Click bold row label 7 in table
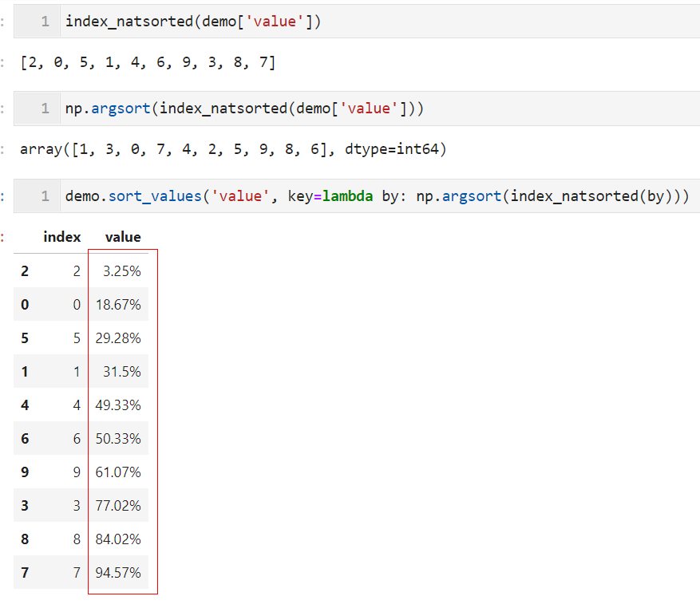The height and width of the screenshot is (608, 700). point(25,572)
